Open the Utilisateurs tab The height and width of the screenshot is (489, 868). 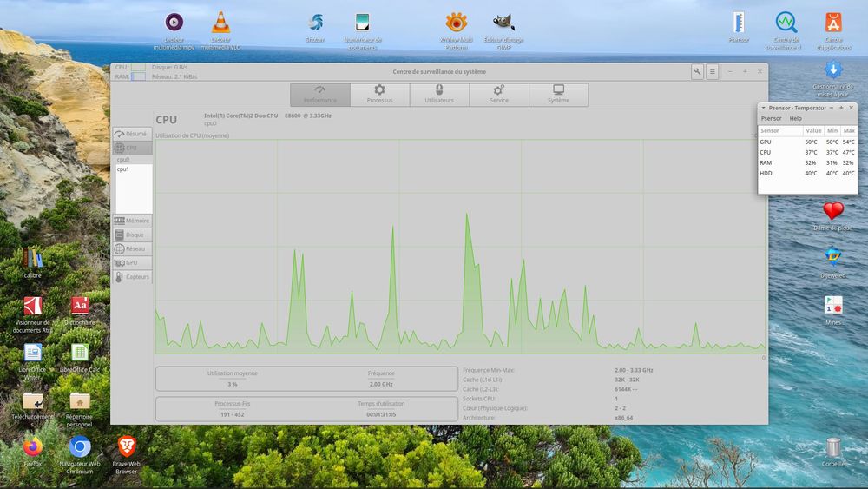[x=439, y=95]
